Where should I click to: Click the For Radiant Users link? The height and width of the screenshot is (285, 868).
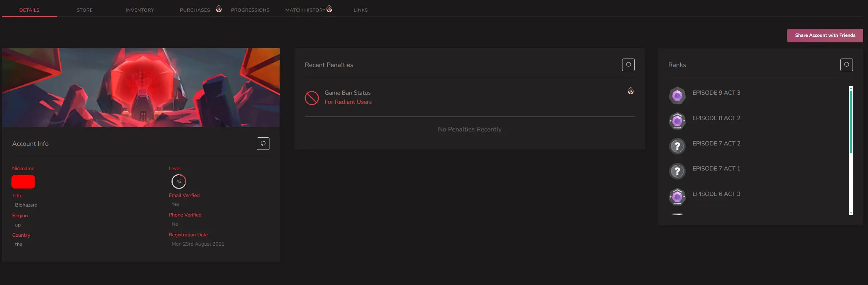(x=348, y=102)
